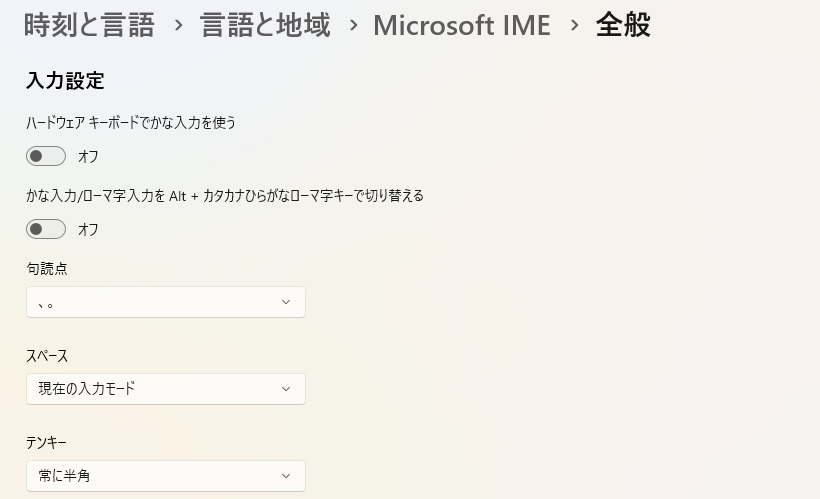The height and width of the screenshot is (499, 820).
Task: Enable ハードウェア キーボードでかな入力 toggle
Action: tap(46, 156)
